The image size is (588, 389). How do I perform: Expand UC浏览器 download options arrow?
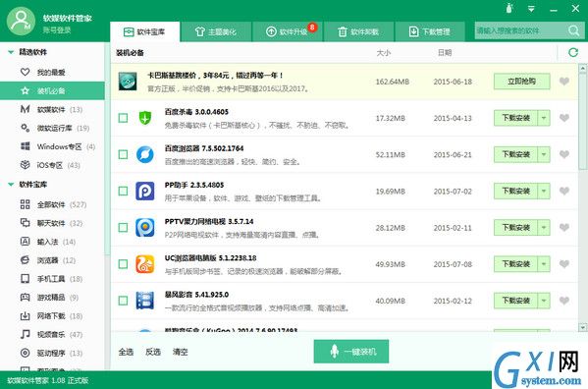(544, 264)
